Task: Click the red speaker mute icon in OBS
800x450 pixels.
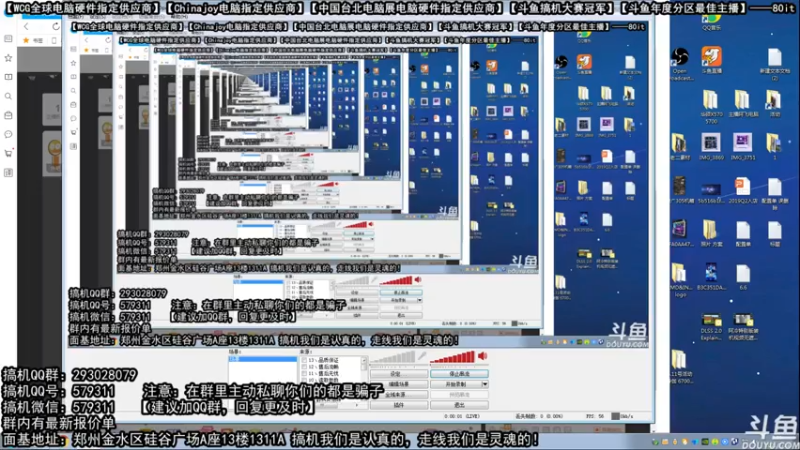Action: [482, 356]
